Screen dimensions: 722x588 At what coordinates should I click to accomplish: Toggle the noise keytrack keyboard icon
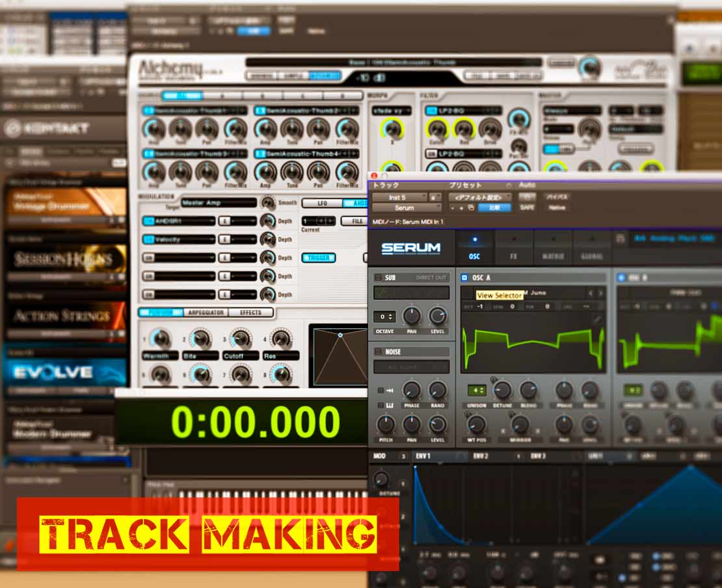pyautogui.click(x=389, y=405)
